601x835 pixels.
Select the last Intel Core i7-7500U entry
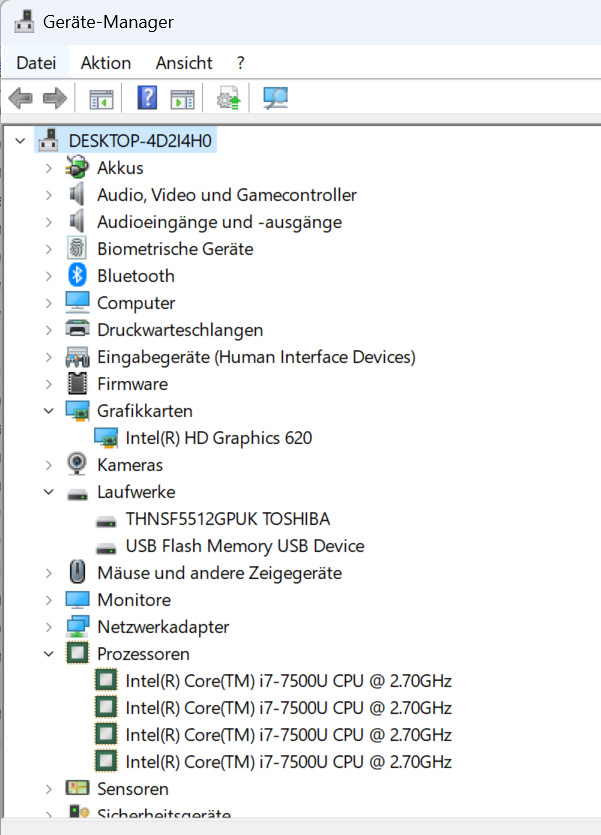289,762
